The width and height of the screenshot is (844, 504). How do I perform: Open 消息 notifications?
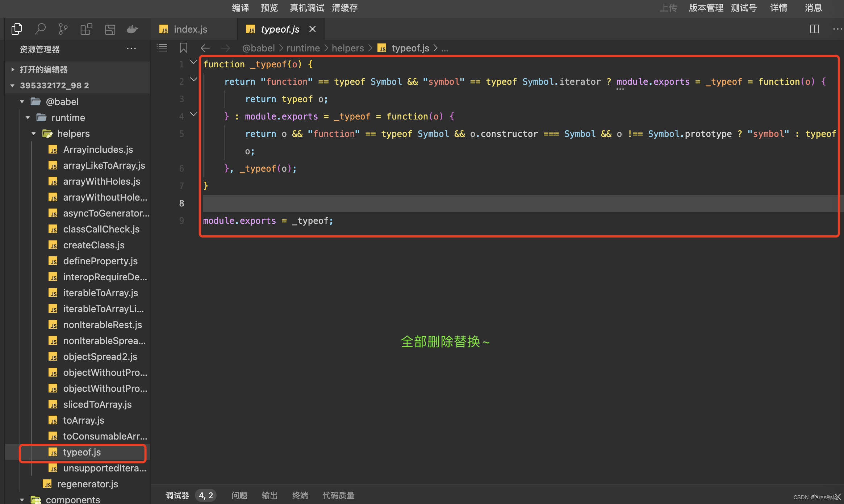(813, 8)
